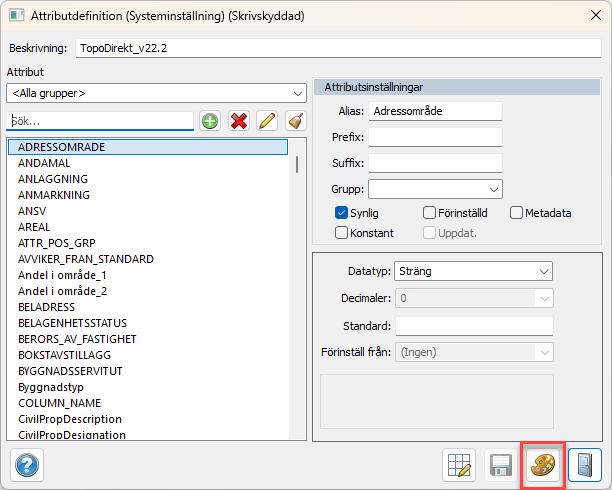Image resolution: width=612 pixels, height=490 pixels.
Task: Uncheck the Synlig checkbox
Action: click(342, 213)
